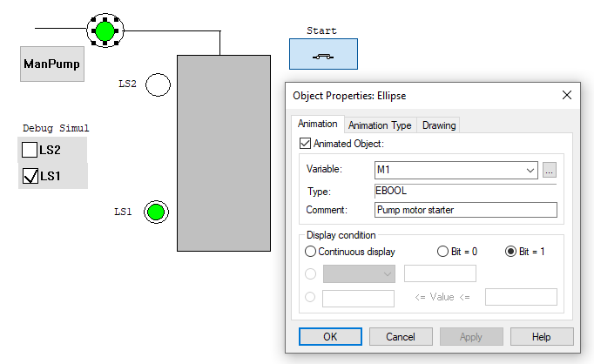Uncheck the LS1 debug checkbox

[x=30, y=176]
